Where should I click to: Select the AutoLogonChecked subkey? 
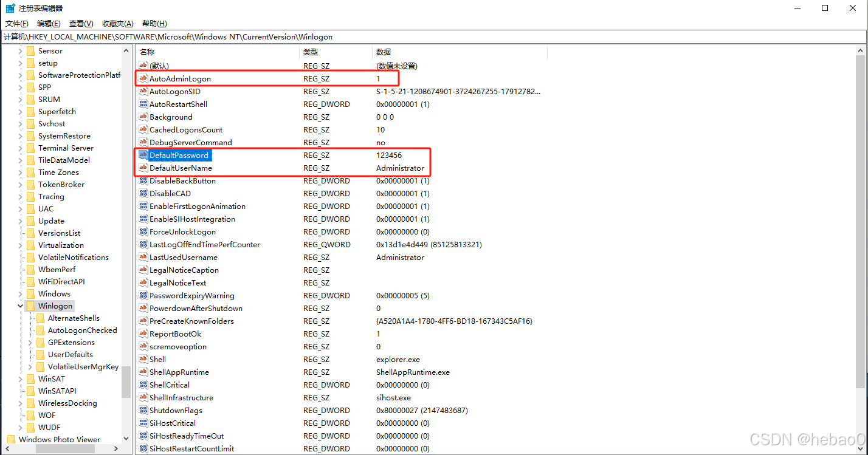83,330
